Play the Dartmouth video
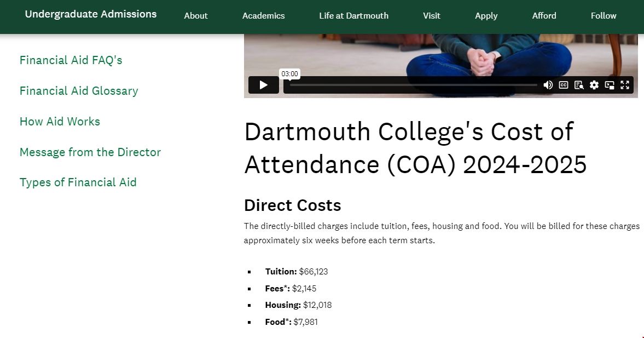644x338 pixels. pos(263,85)
